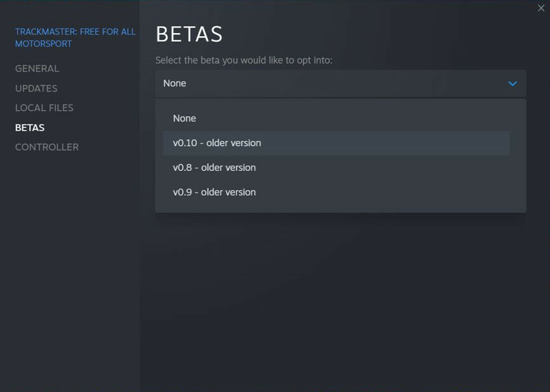This screenshot has height=392, width=550.
Task: Click the blue chevron arrow on beta dropdown
Action: 513,83
